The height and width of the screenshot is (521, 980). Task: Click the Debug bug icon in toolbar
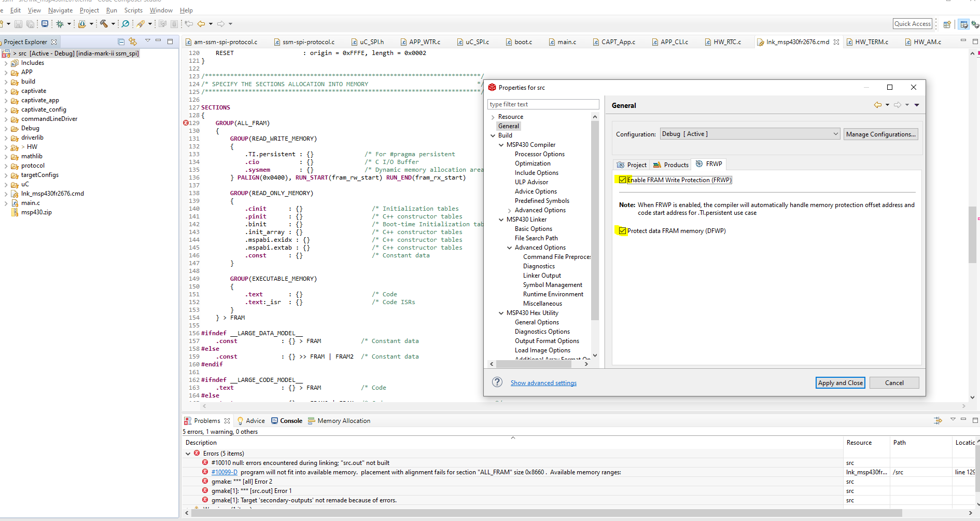[x=60, y=24]
